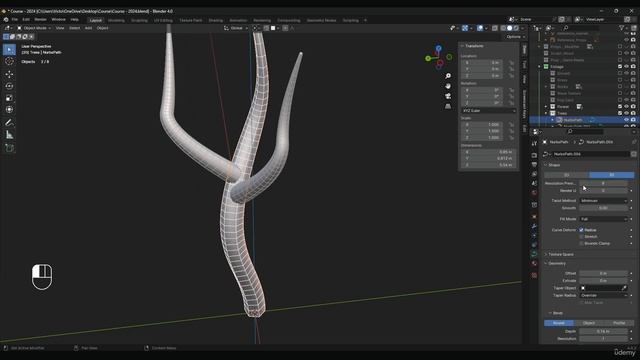Toggle Stretch checkbox under Curve Deform
Screen dimensions: 640x360
582,237
